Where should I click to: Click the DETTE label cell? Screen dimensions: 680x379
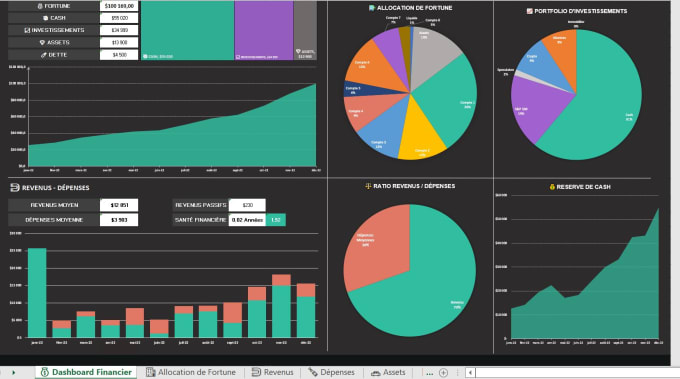[x=53, y=55]
